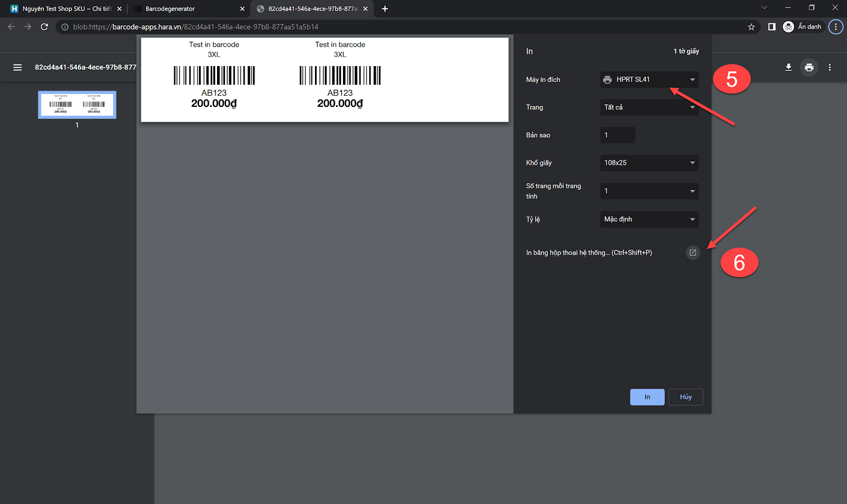This screenshot has height=504, width=847.
Task: Close the Barcodegenerator tab
Action: click(x=242, y=9)
